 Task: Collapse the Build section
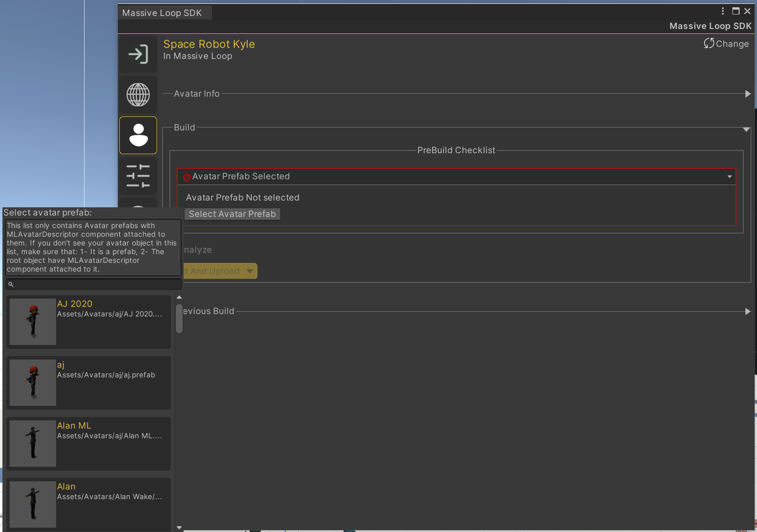pos(746,129)
